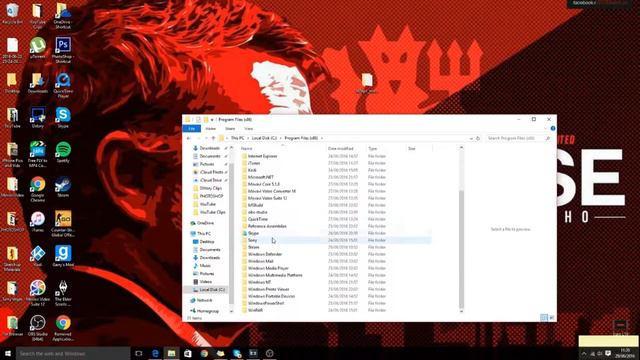This screenshot has height=360, width=640.
Task: Sort files by Date modified column
Action: coord(341,149)
